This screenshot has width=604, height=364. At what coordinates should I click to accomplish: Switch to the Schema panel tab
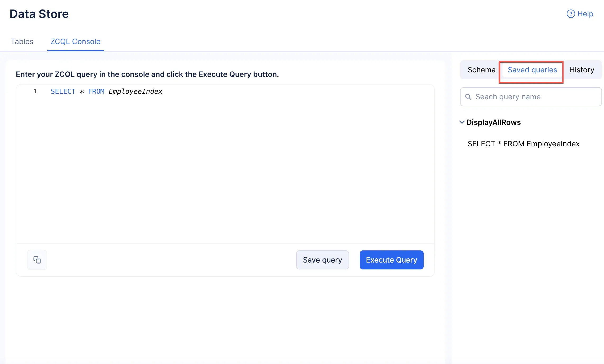pos(481,70)
